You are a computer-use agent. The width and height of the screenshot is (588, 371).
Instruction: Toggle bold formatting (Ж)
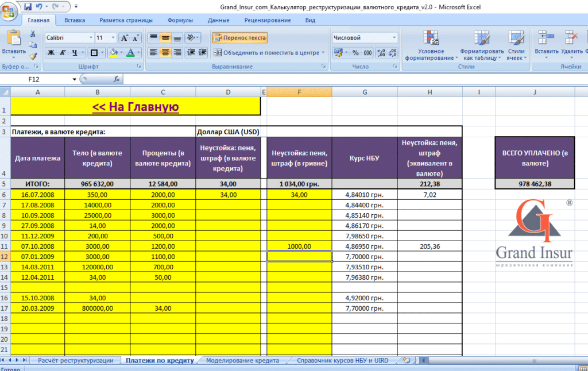pos(51,53)
